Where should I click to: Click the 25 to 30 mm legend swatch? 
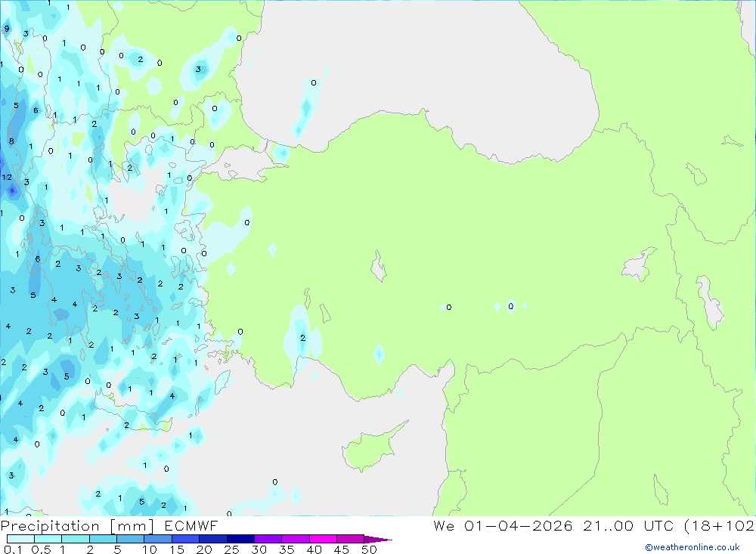click(x=240, y=539)
